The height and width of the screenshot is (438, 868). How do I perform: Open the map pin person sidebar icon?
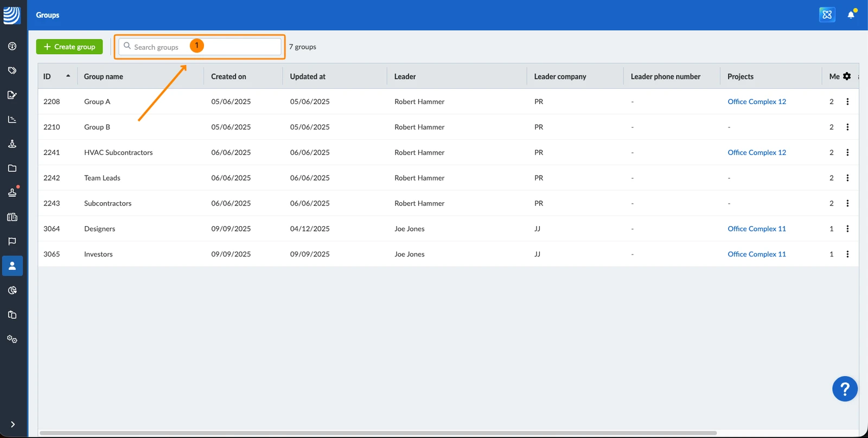tap(12, 144)
